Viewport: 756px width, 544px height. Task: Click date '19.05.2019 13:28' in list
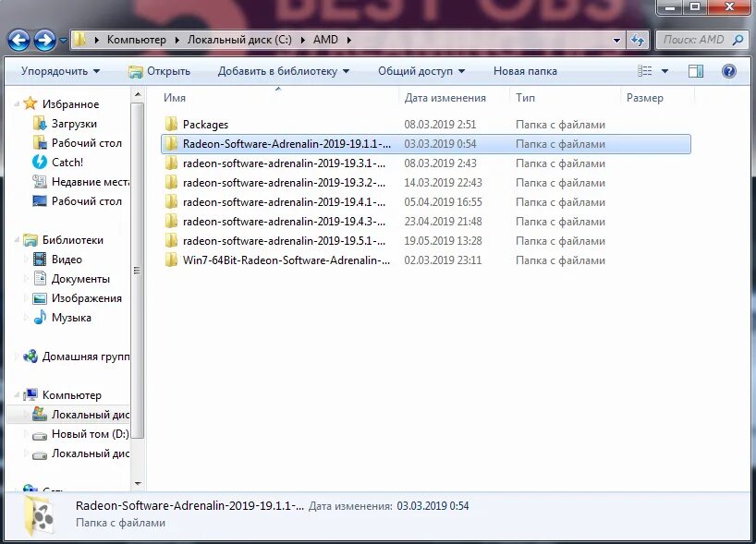coord(443,240)
